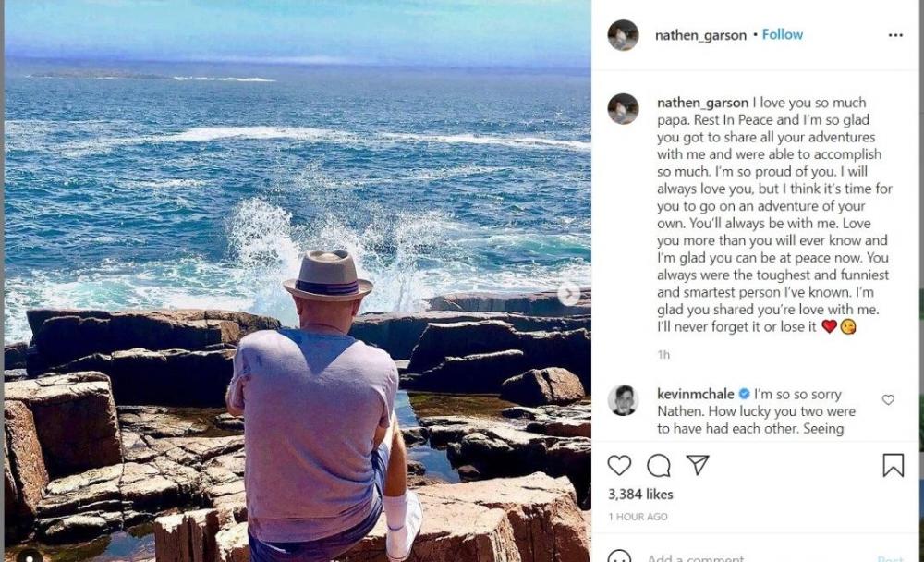The image size is (924, 562).
Task: Click the avatar next to the caption
Action: click(623, 109)
